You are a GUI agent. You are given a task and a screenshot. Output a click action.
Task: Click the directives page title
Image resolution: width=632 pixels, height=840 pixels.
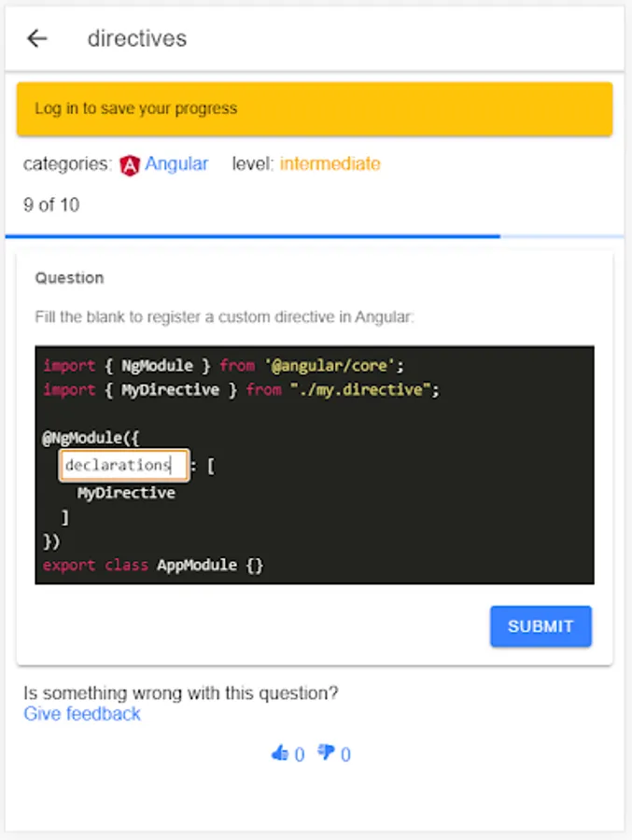[137, 38]
